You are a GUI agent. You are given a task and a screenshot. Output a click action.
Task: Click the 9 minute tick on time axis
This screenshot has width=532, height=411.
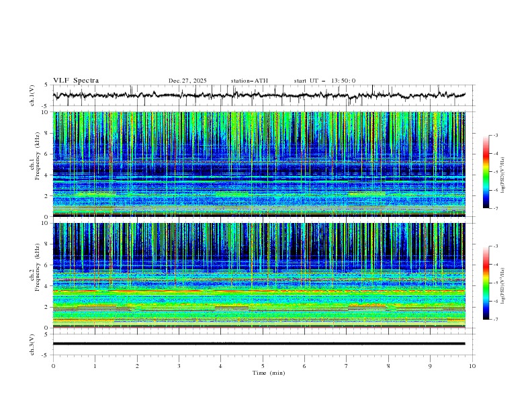tap(430, 366)
